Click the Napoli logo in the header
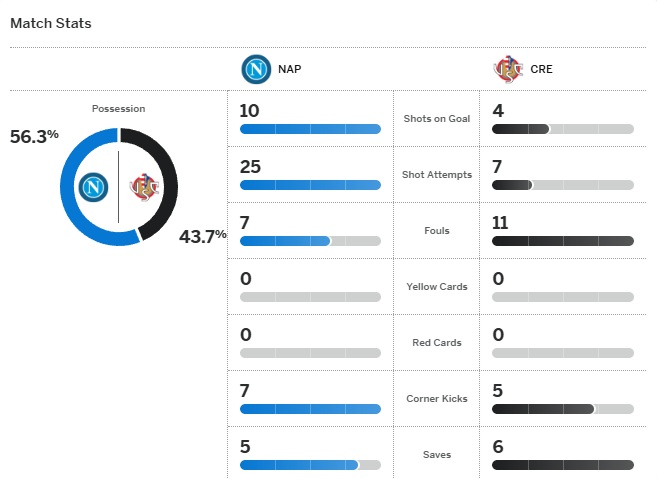 256,70
